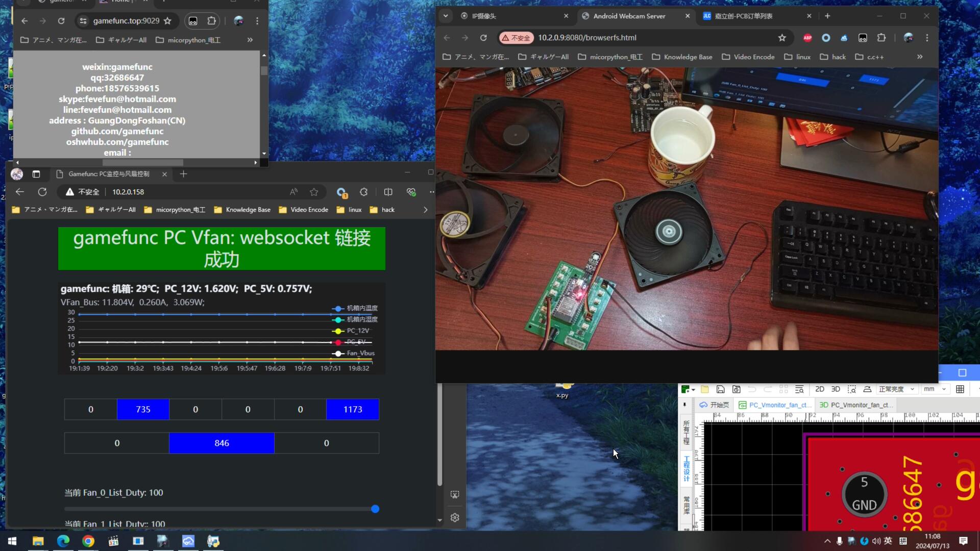The image size is (980, 551).
Task: Click the Edge split screen icon
Action: coord(388,192)
